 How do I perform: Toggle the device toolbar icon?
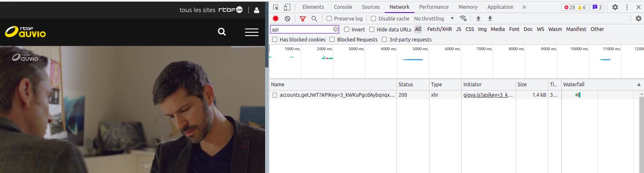pos(287,7)
